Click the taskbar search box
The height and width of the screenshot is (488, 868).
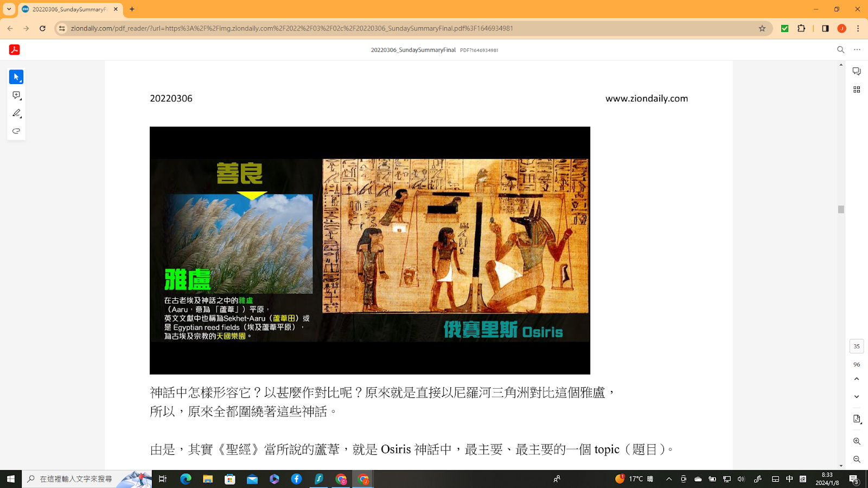pos(87,479)
